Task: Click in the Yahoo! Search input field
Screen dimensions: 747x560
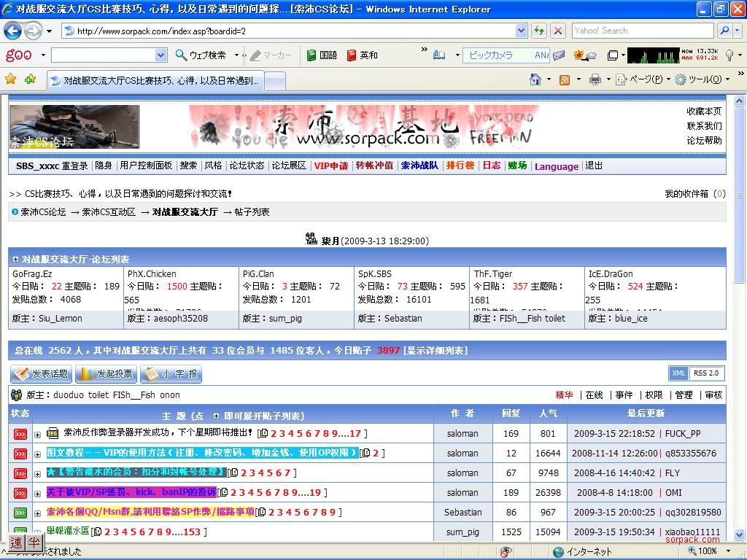Action: 642,31
